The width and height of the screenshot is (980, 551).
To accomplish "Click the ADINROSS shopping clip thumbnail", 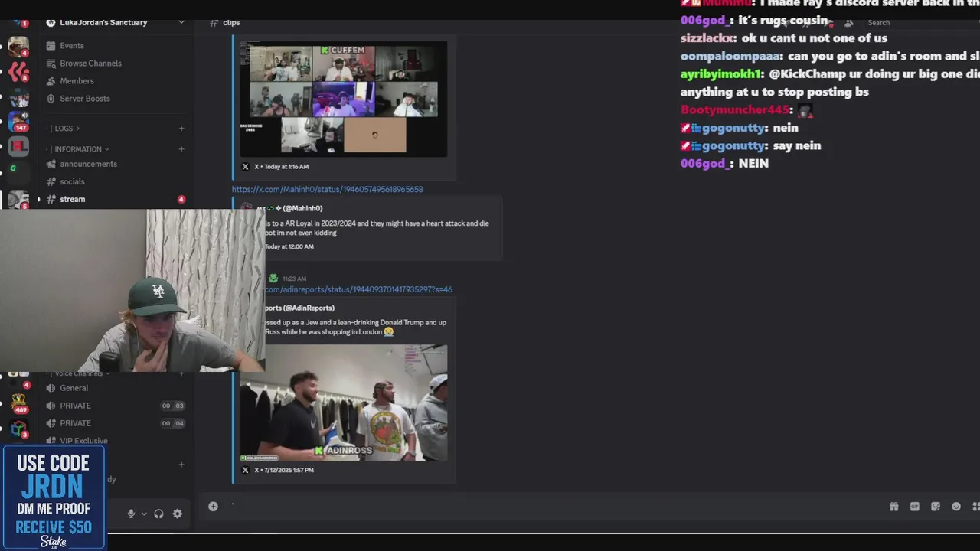I will [x=344, y=403].
